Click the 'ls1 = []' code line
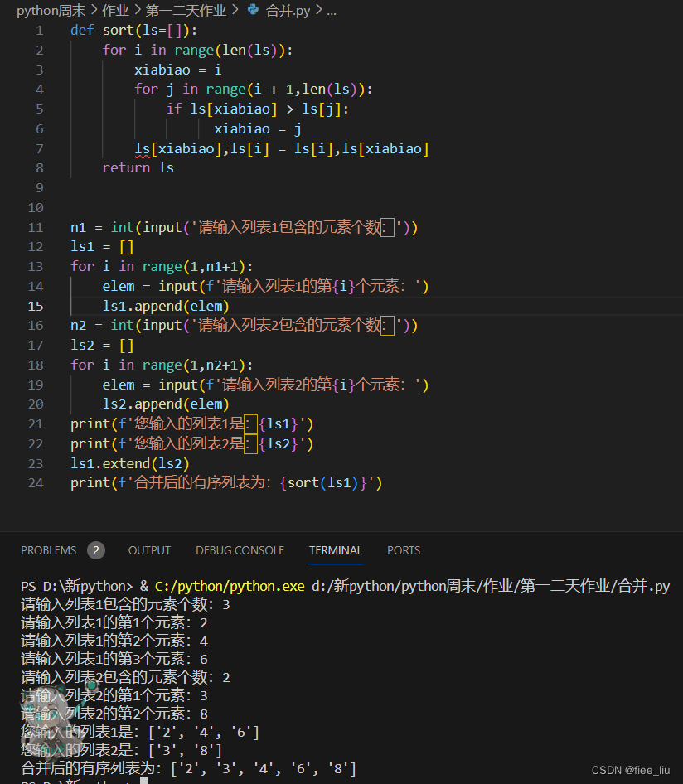The height and width of the screenshot is (784, 683). pos(102,247)
